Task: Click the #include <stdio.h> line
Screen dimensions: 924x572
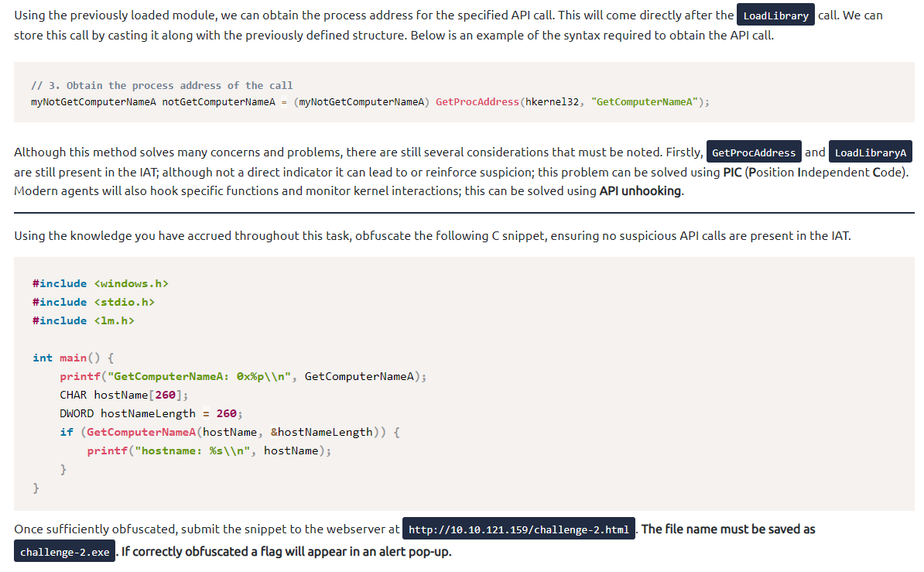Action: [x=94, y=302]
